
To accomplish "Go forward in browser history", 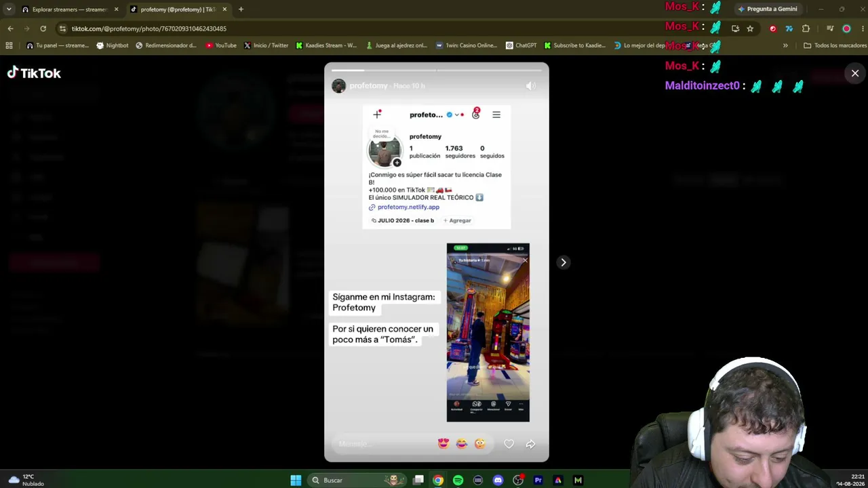I will [26, 28].
